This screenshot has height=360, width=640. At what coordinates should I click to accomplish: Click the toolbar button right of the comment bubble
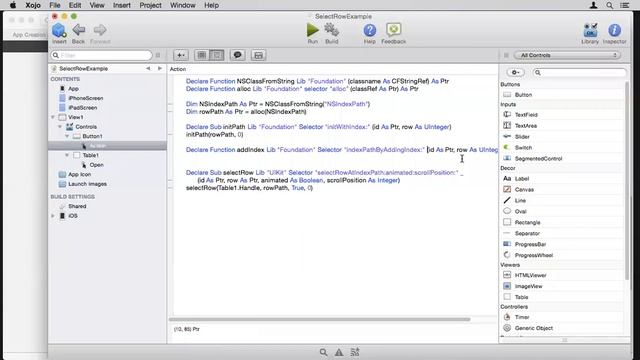(x=258, y=55)
